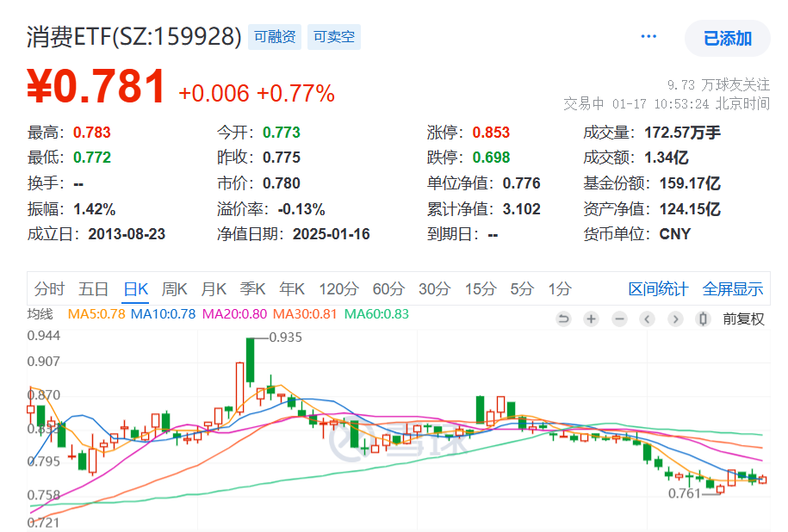Open the more options ellipsis icon
This screenshot has height=532, width=788.
pyautogui.click(x=648, y=35)
